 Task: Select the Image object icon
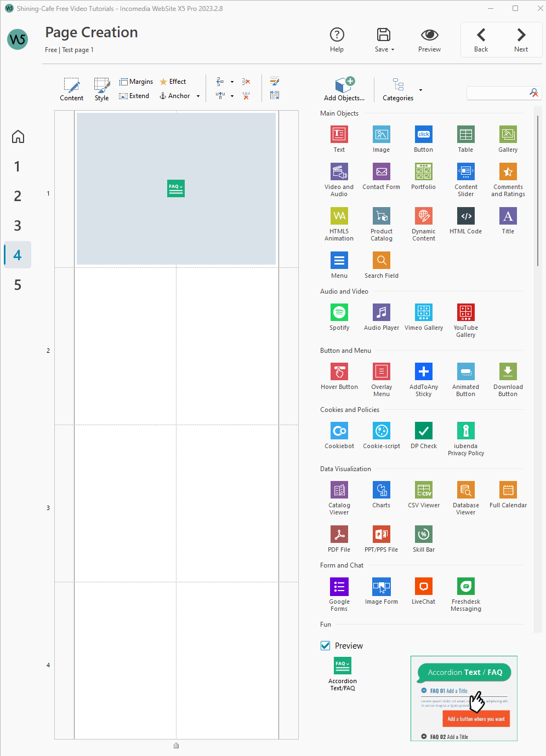tap(381, 134)
